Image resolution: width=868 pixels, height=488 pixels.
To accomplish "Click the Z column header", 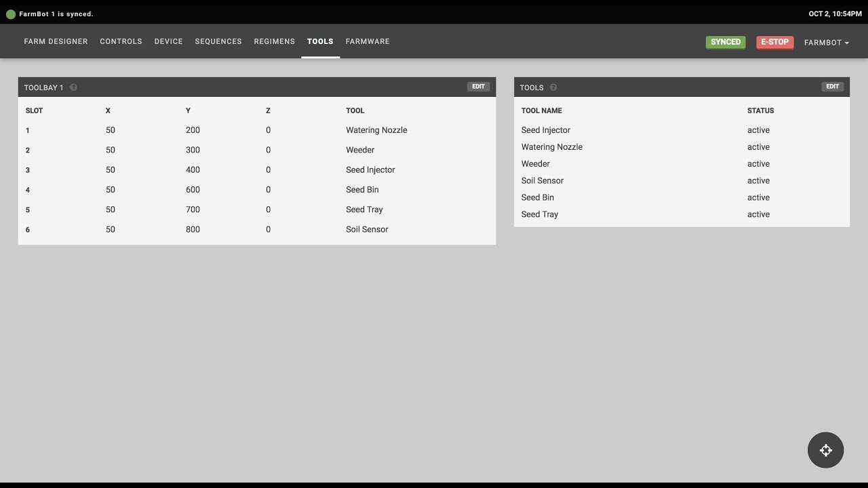I will tap(268, 110).
